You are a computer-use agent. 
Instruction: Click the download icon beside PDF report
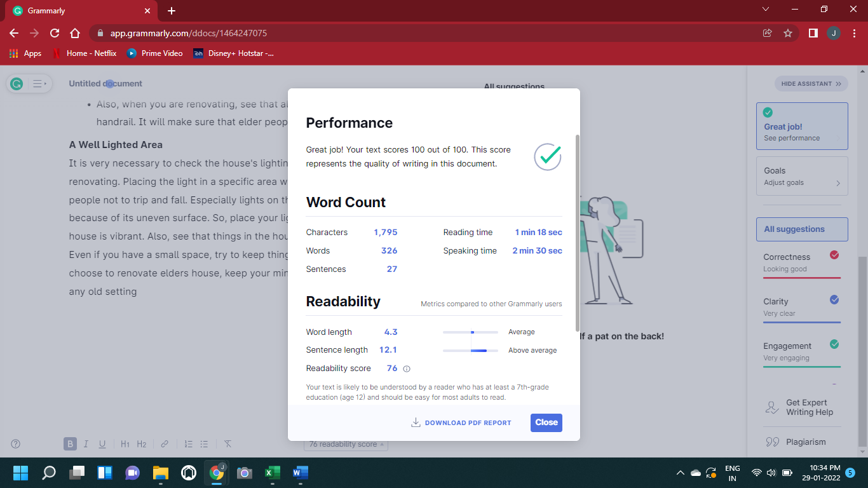coord(416,423)
